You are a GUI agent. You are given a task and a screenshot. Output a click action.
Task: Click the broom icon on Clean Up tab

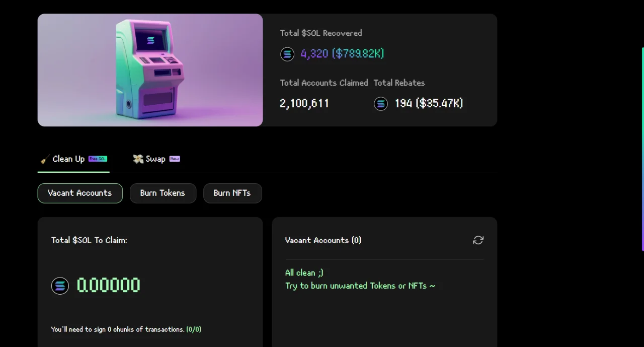coord(45,159)
